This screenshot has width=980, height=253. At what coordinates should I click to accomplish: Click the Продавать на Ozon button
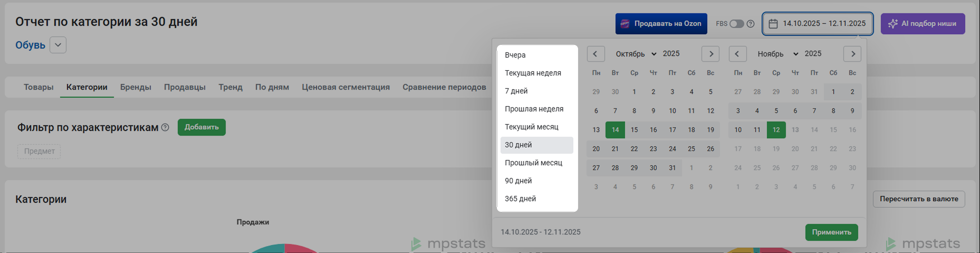tap(661, 24)
